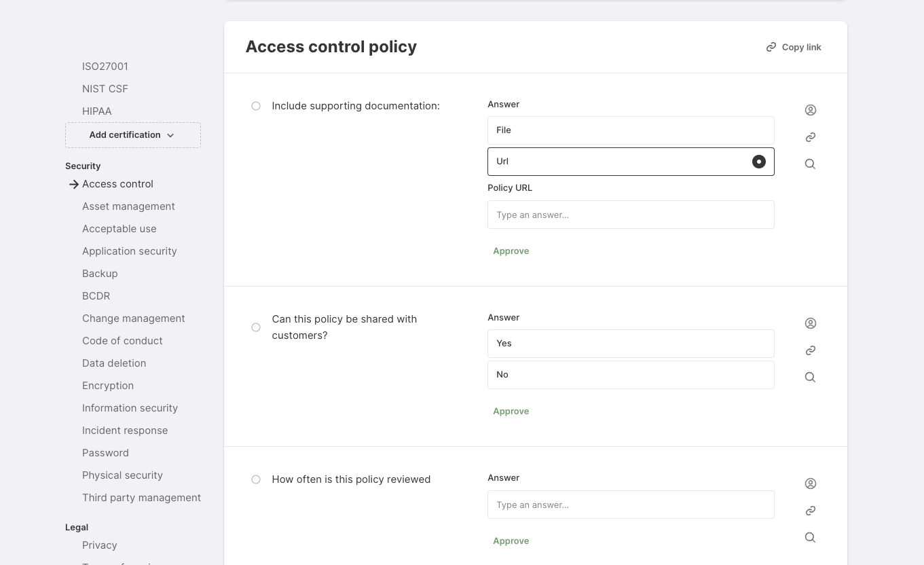Viewport: 924px width, 565px height.
Task: Open NIST CSF in sidebar
Action: pos(105,89)
